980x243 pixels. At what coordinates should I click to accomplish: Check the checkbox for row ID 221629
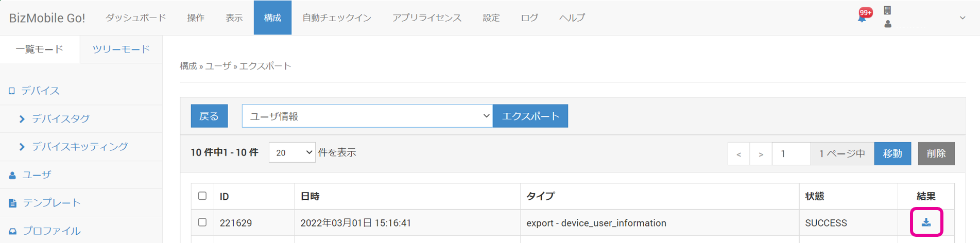pyautogui.click(x=202, y=222)
